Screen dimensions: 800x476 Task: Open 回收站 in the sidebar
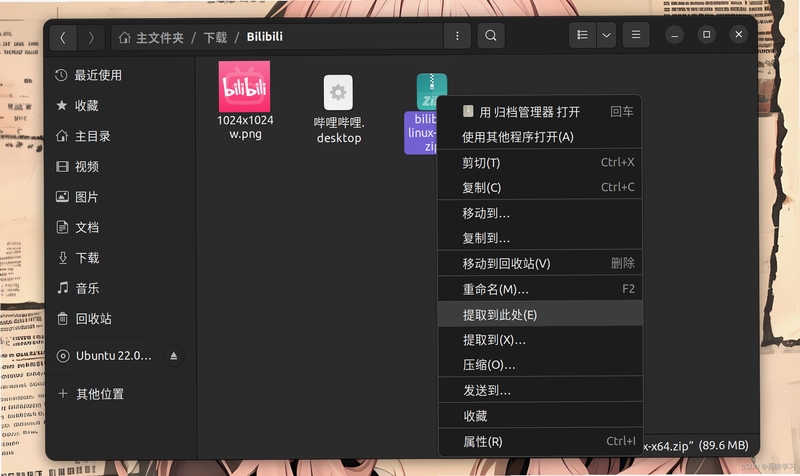[x=121, y=319]
